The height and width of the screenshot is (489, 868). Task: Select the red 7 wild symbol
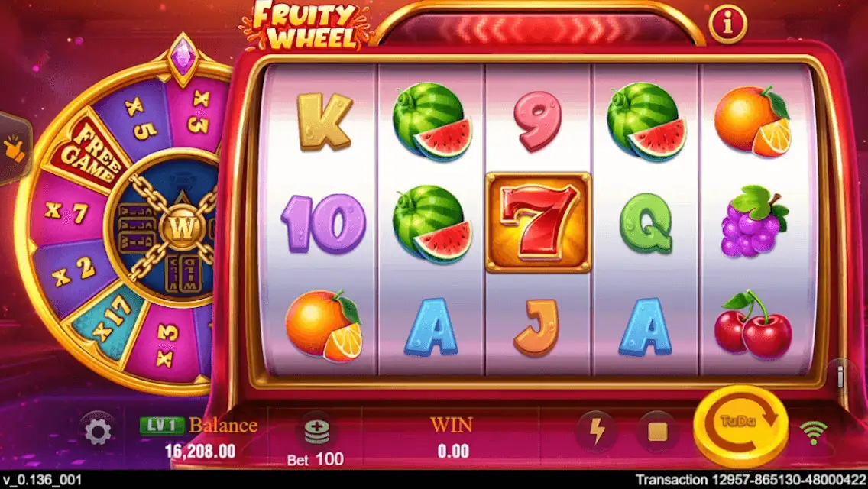[x=538, y=222]
